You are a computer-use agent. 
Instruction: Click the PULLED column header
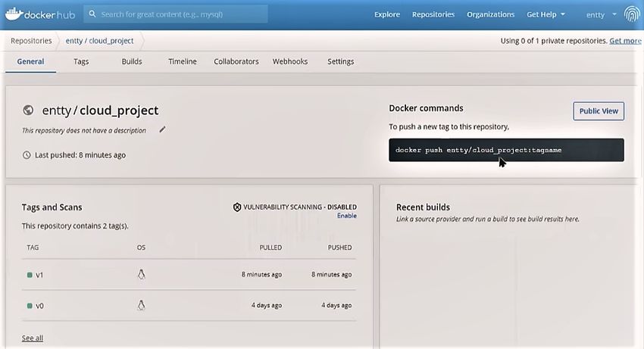pos(270,248)
